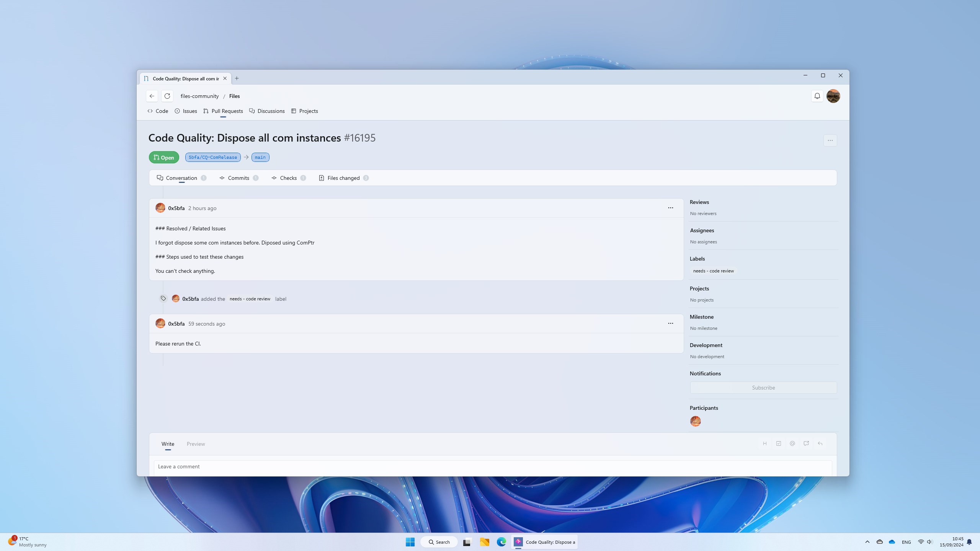Click the saved reply speech-bubble icon

[806, 443]
